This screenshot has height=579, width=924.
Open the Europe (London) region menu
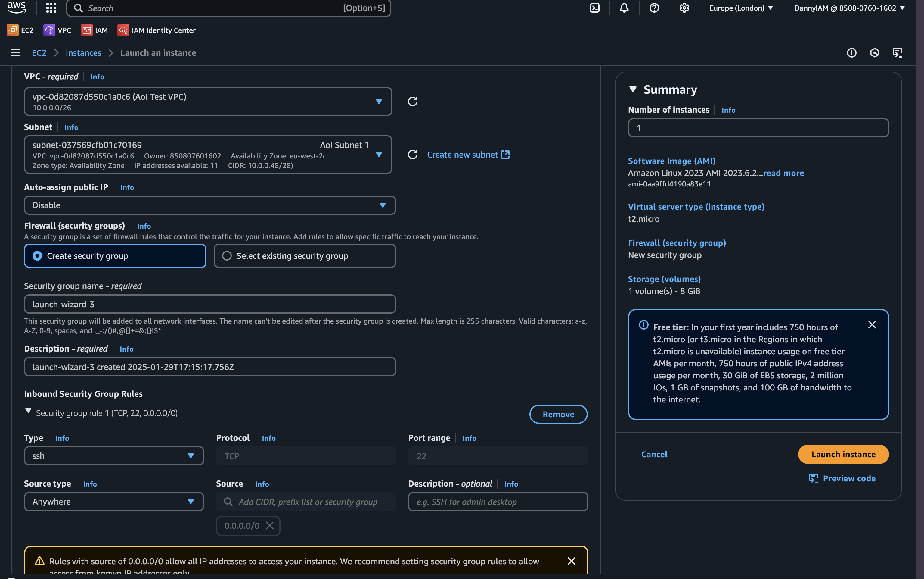[x=741, y=8]
